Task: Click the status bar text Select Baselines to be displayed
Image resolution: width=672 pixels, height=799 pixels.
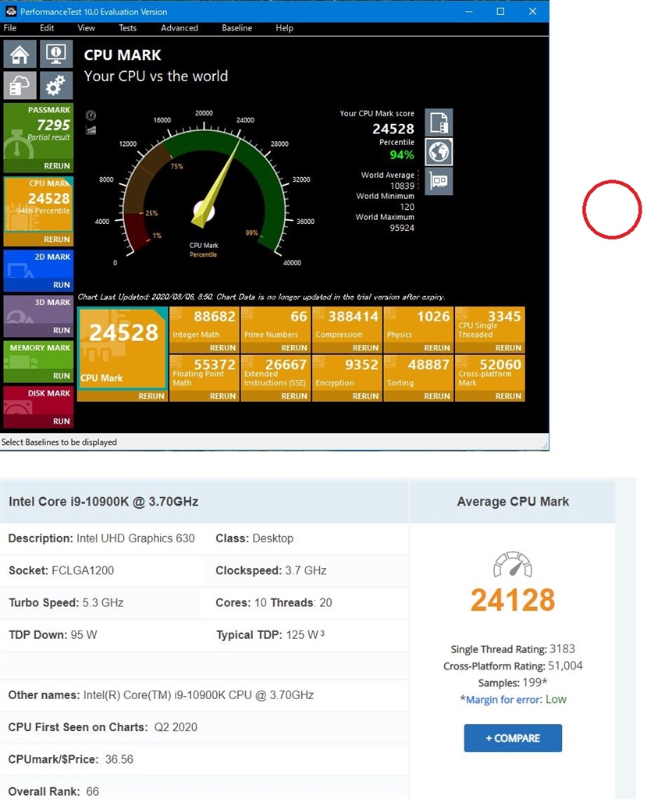Action: (59, 442)
